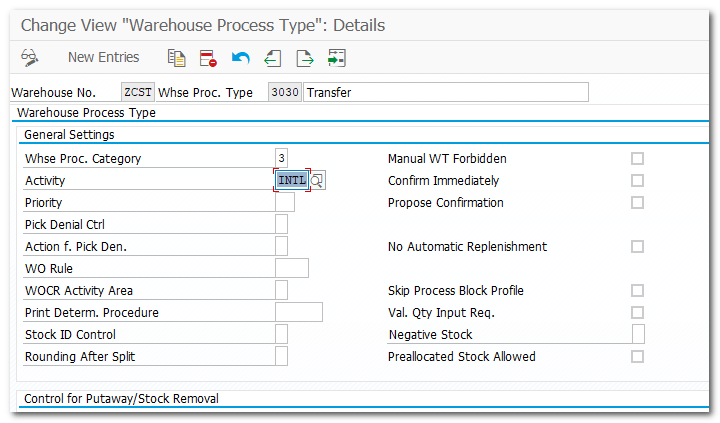
Task: Click the New Entries button
Action: 104,57
